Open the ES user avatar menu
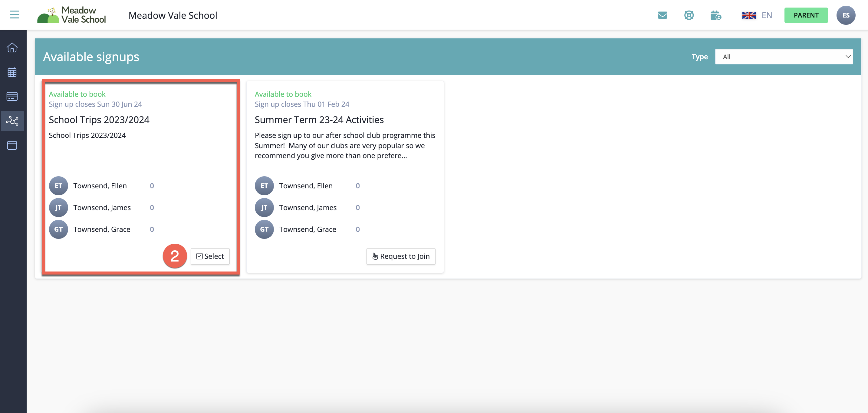This screenshot has width=868, height=413. 845,15
